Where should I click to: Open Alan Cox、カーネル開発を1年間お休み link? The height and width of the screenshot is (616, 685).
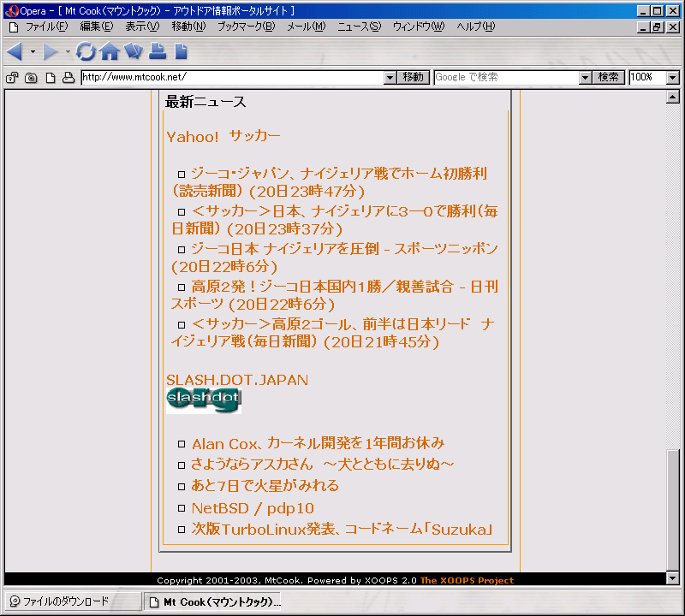(318, 443)
